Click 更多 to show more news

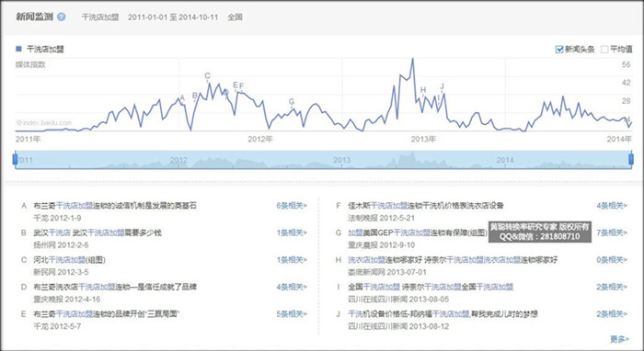619,339
